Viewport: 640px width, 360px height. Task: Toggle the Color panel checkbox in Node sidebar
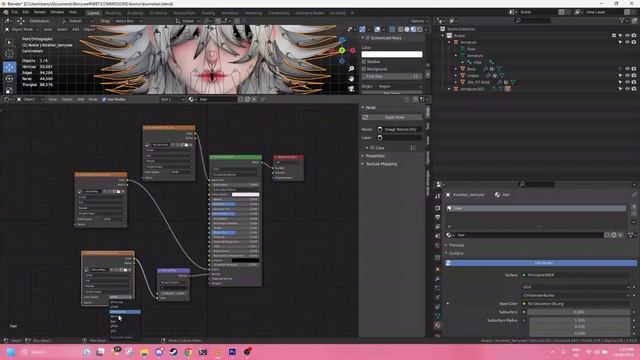pos(372,148)
